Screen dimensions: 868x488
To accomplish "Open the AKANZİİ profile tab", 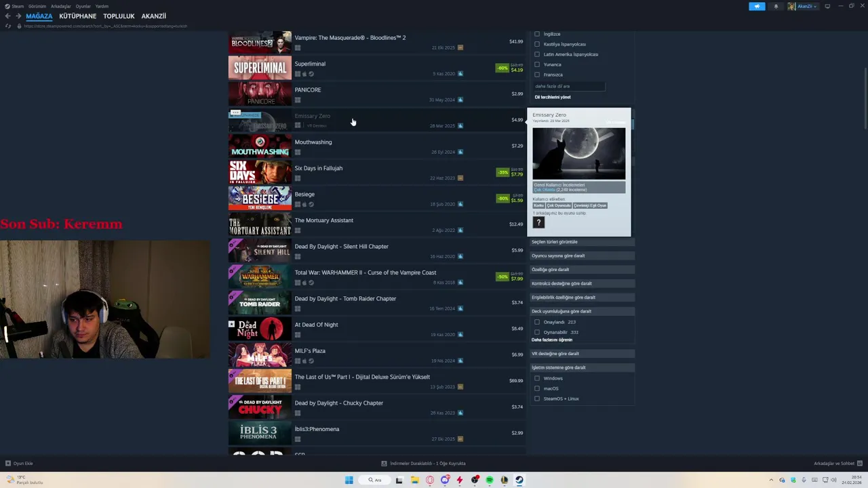I will pyautogui.click(x=153, y=16).
